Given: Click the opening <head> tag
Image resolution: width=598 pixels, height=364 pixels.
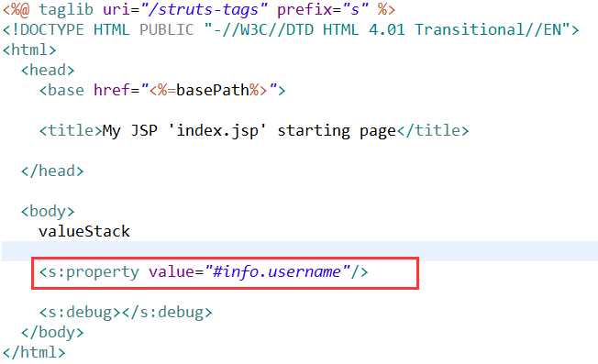Looking at the screenshot, I should pyautogui.click(x=48, y=70).
